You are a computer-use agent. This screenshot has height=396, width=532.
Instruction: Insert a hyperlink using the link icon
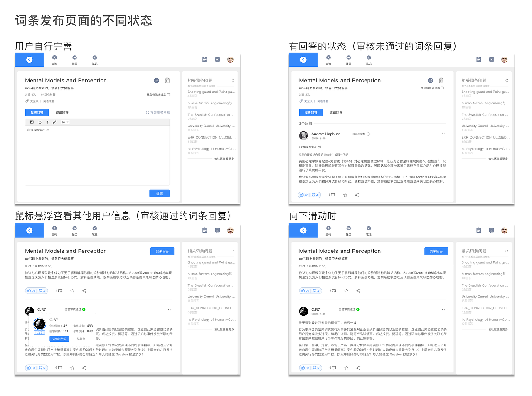(54, 122)
